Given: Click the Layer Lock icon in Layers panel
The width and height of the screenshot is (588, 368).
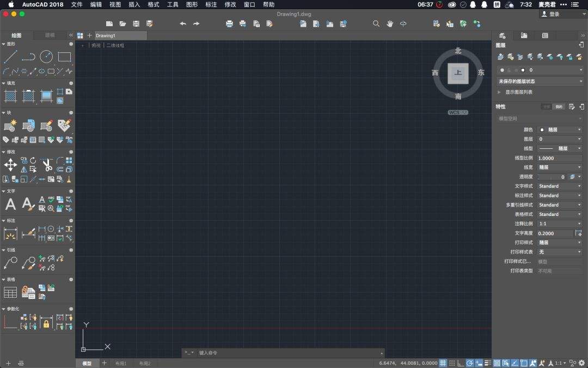Looking at the screenshot, I should tap(569, 57).
